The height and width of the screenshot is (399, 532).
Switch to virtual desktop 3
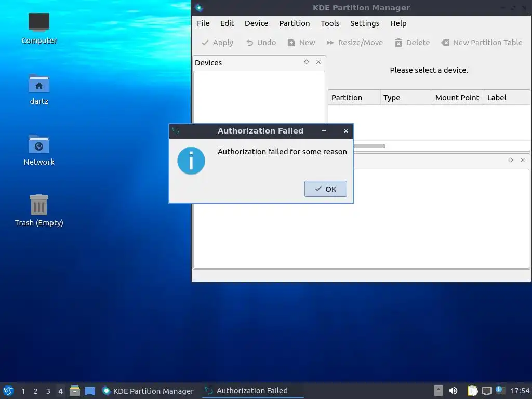pos(48,391)
